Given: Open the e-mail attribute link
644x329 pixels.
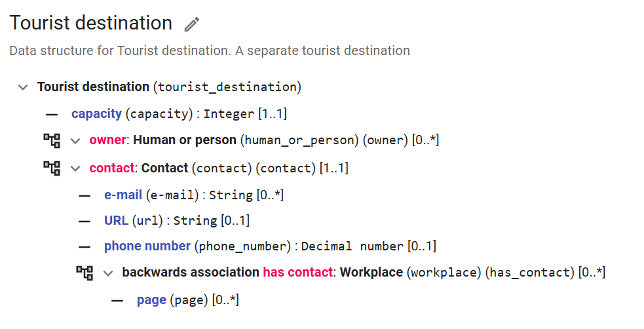Looking at the screenshot, I should [x=121, y=195].
